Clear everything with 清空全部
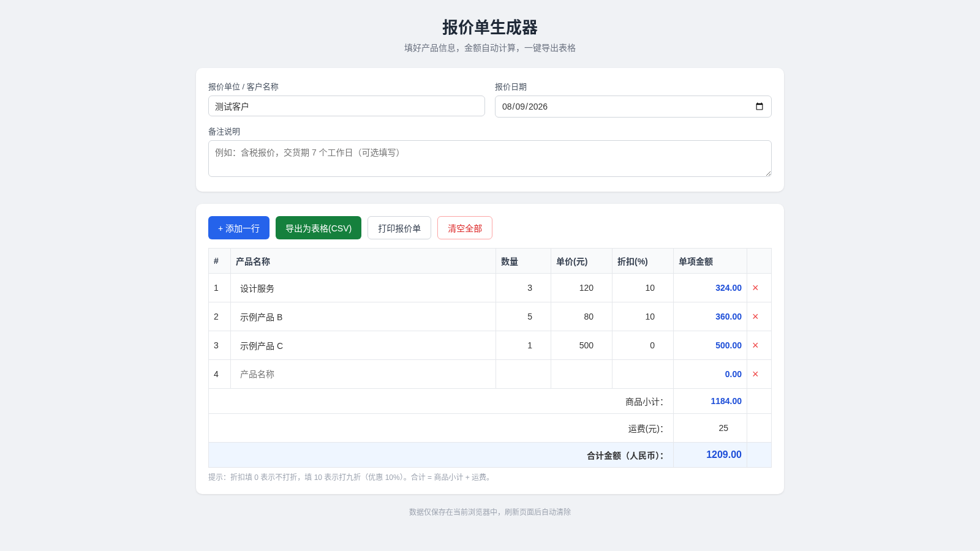The width and height of the screenshot is (980, 551). [x=465, y=228]
